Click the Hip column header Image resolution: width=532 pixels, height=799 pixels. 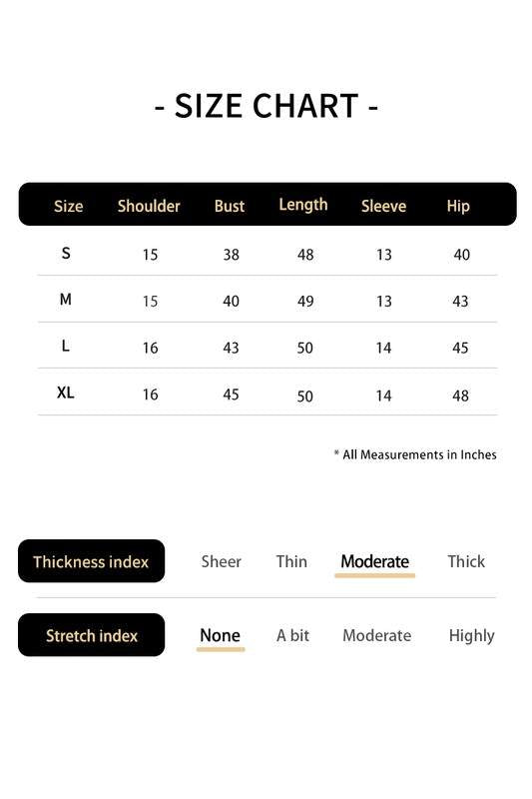458,207
